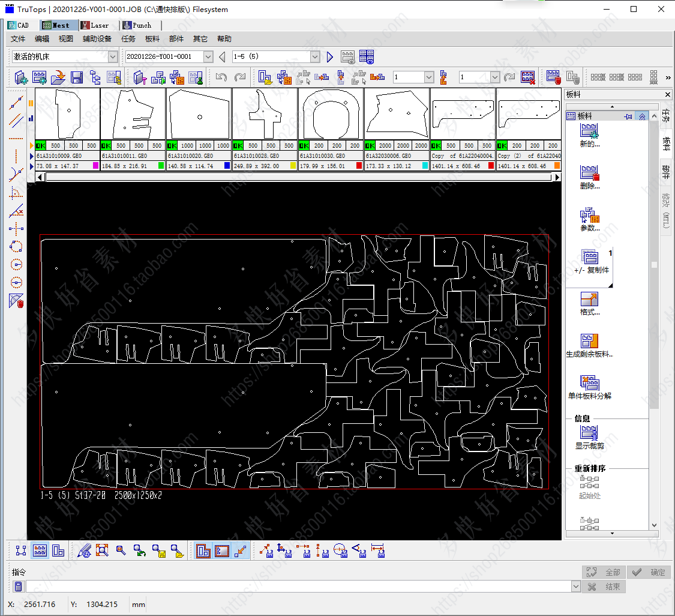Select the 61A31010030.GEO part thumbnail
The image size is (675, 616).
click(x=331, y=114)
